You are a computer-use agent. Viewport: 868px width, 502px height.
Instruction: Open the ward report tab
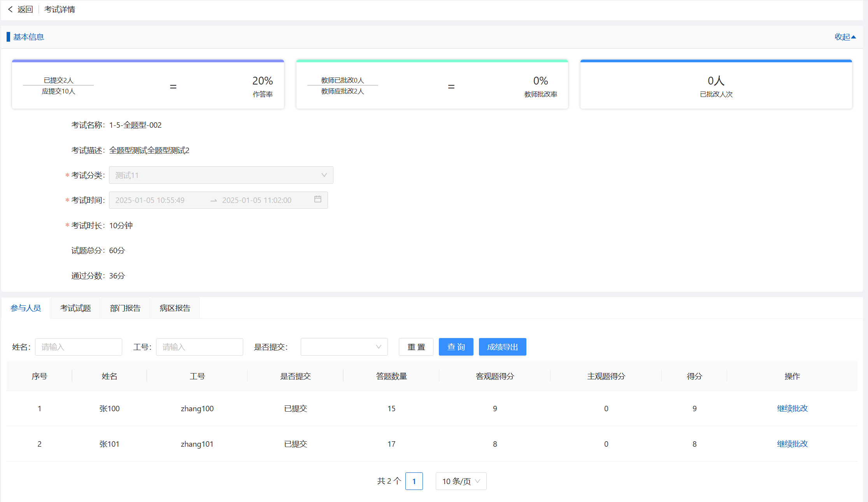coord(175,308)
